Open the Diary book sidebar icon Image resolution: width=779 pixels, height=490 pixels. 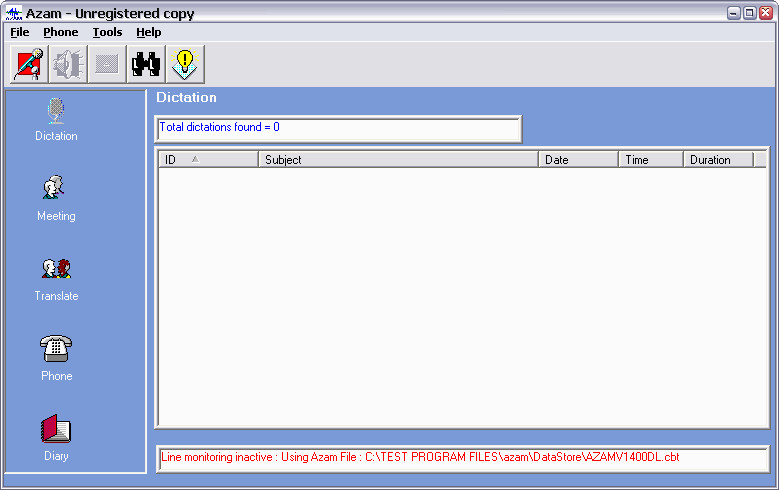[x=56, y=428]
